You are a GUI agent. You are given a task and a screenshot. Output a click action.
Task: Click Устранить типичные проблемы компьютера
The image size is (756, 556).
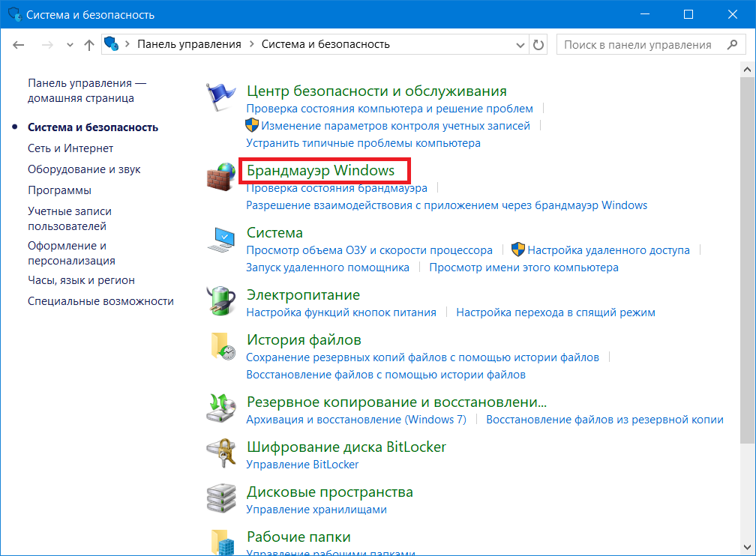click(x=363, y=143)
